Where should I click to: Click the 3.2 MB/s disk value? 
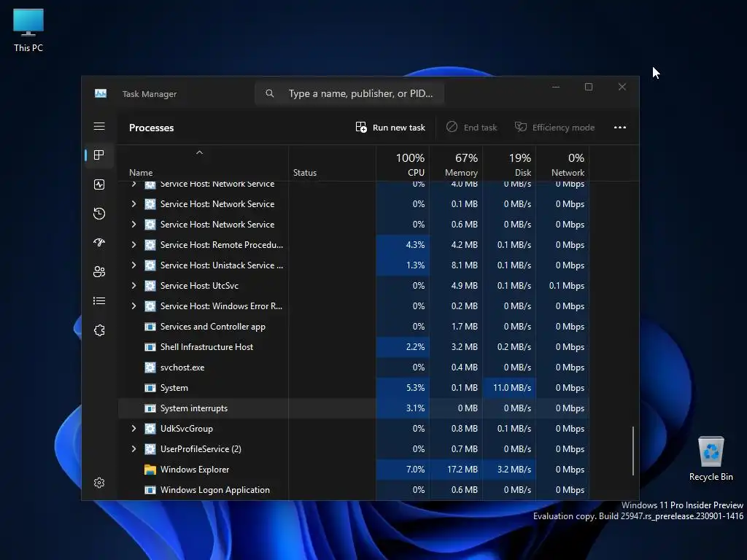tap(514, 470)
